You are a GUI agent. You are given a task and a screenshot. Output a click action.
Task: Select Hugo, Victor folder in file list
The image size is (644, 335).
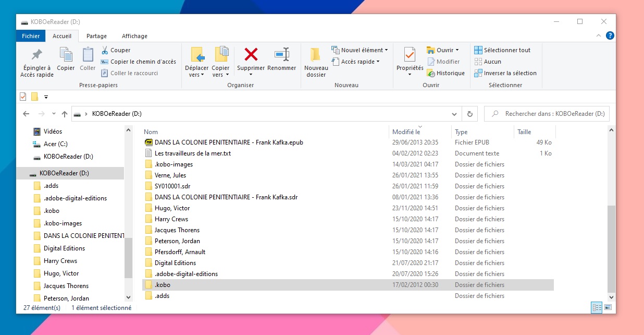(348, 208)
